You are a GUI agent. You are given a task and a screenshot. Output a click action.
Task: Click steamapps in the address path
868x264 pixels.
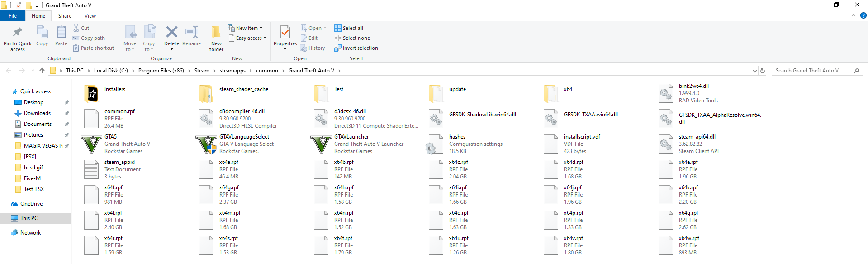232,71
